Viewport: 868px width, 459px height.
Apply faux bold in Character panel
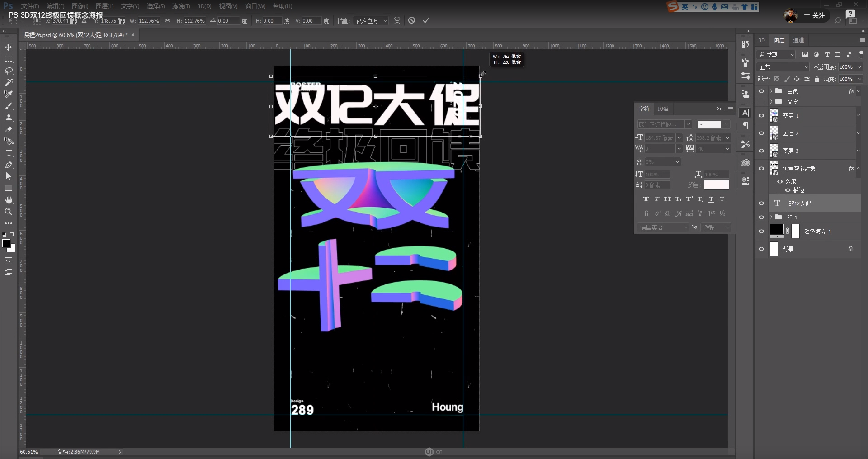(x=646, y=199)
